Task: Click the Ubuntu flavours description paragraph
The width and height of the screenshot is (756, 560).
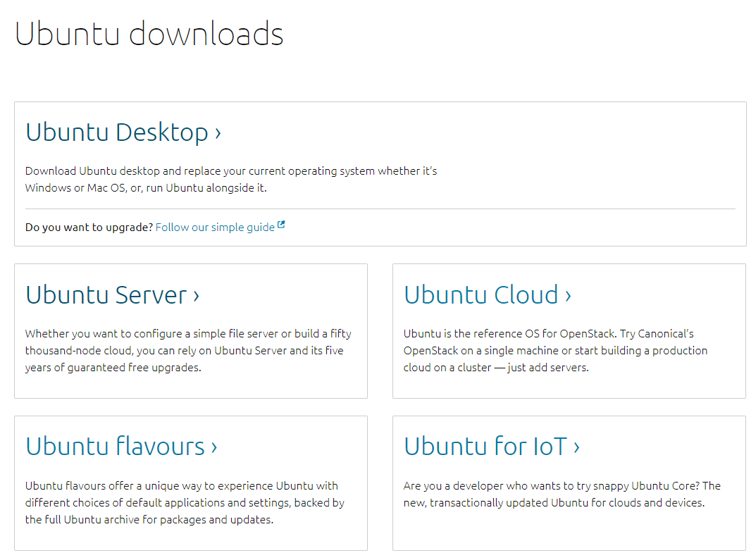Action: pos(185,503)
